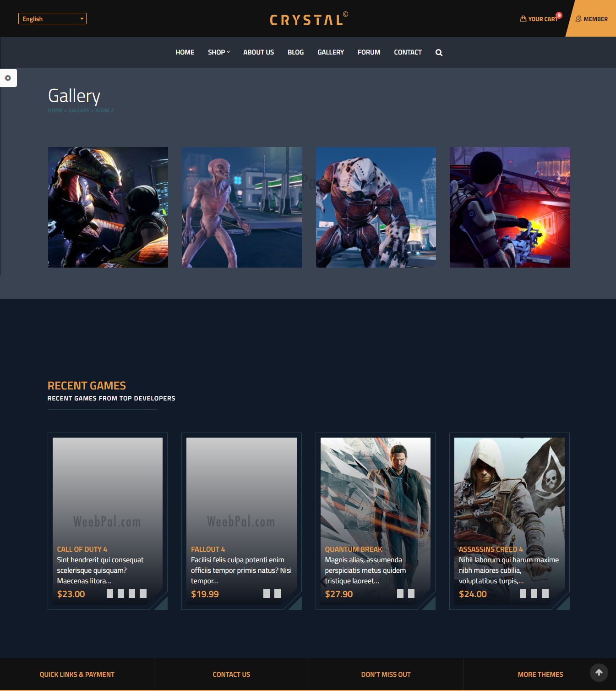Go to the Home menu item
The height and width of the screenshot is (691, 616).
point(185,52)
